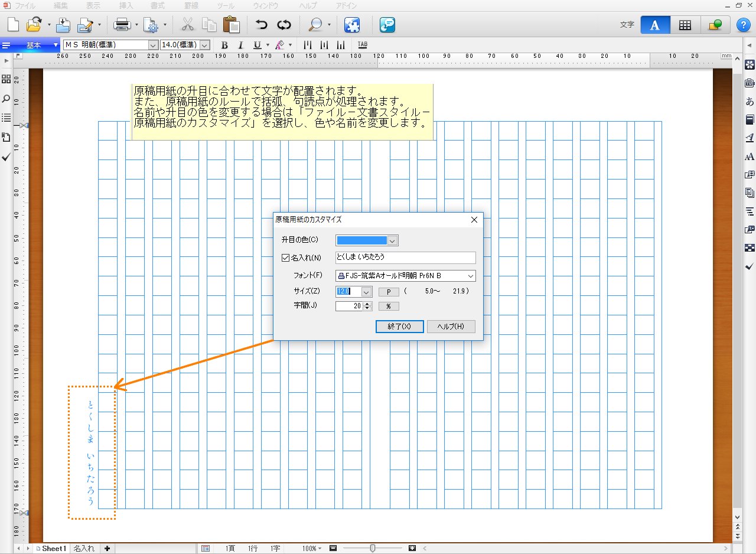Open help with the blue question mark
The width and height of the screenshot is (756, 554).
pos(743,25)
